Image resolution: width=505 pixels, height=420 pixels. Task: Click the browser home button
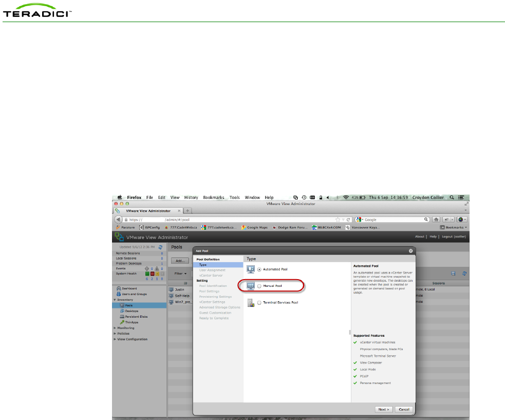[x=436, y=220]
